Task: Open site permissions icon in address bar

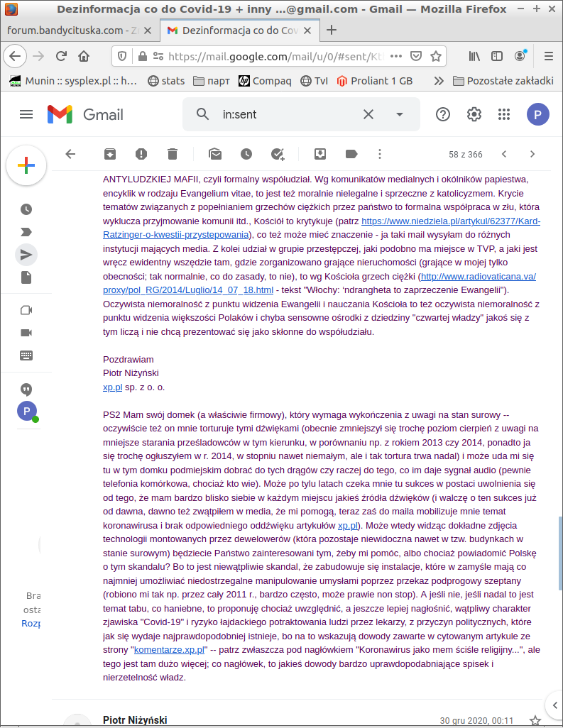Action: pos(158,56)
